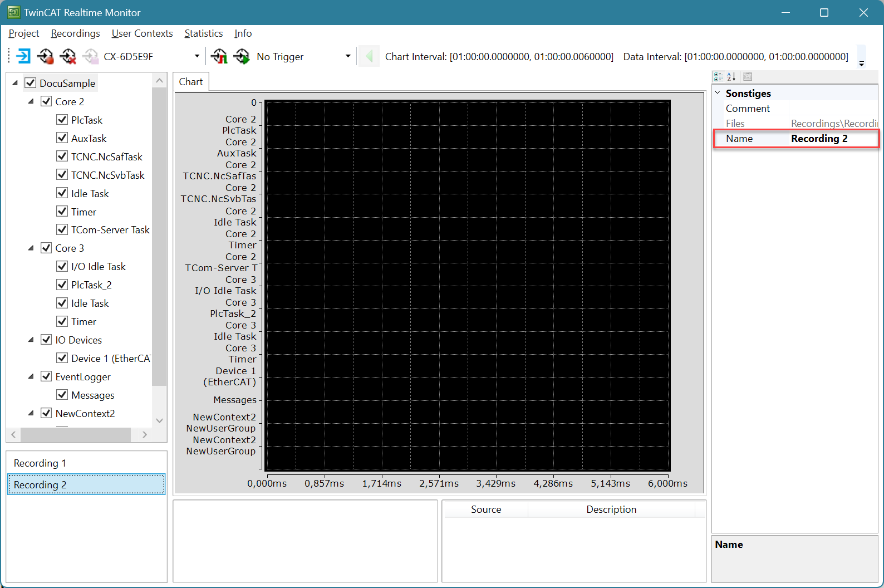Screen dimensions: 884x588
Task: Toggle the AuxTask checkbox
Action: [x=62, y=138]
